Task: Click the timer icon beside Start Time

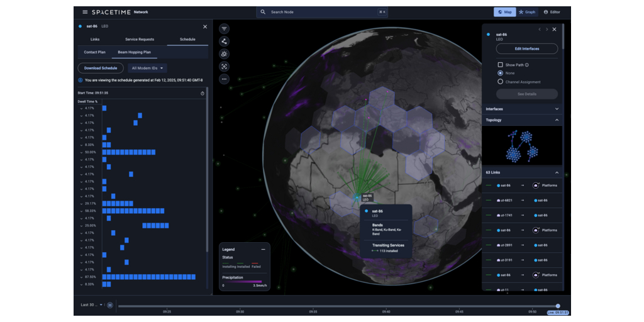Action: (x=203, y=93)
